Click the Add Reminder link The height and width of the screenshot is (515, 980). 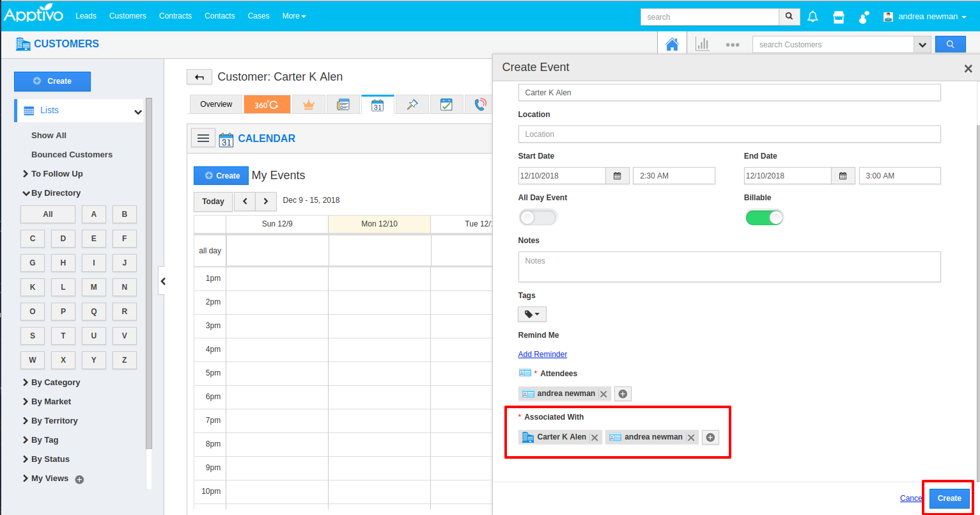coord(542,354)
